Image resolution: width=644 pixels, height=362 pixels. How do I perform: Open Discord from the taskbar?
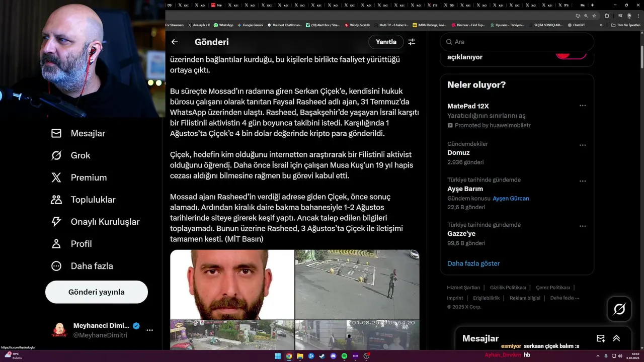(333, 356)
